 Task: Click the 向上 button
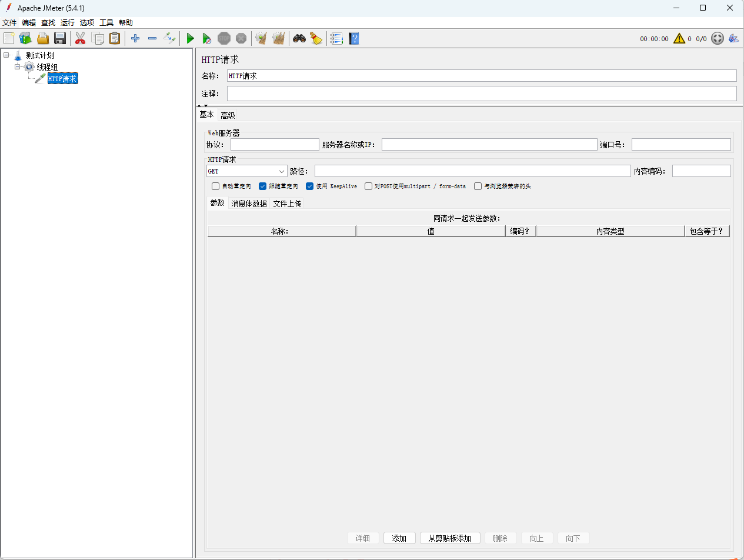tap(537, 538)
